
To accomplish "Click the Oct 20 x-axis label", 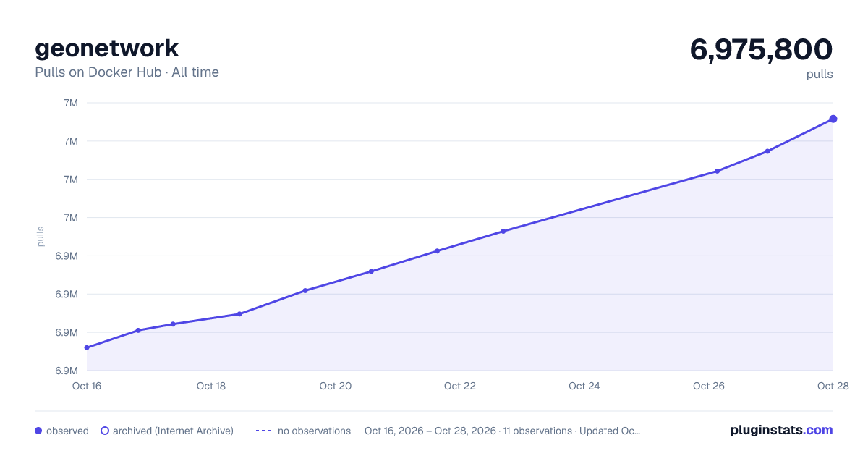I will 336,386.
